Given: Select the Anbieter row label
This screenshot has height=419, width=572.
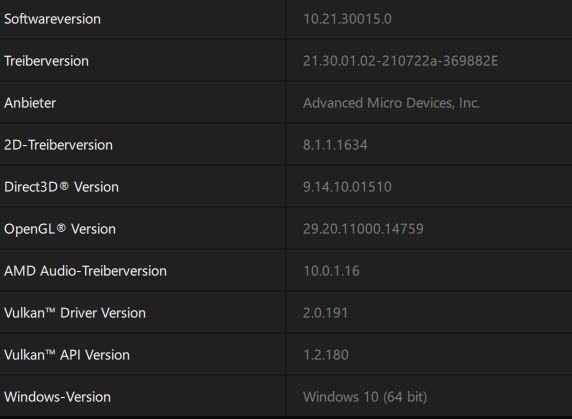Looking at the screenshot, I should [30, 103].
